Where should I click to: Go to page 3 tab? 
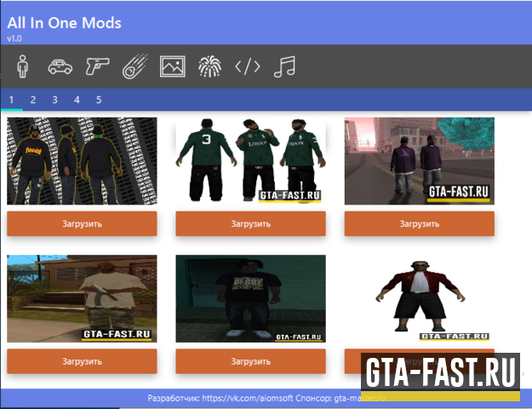click(55, 100)
